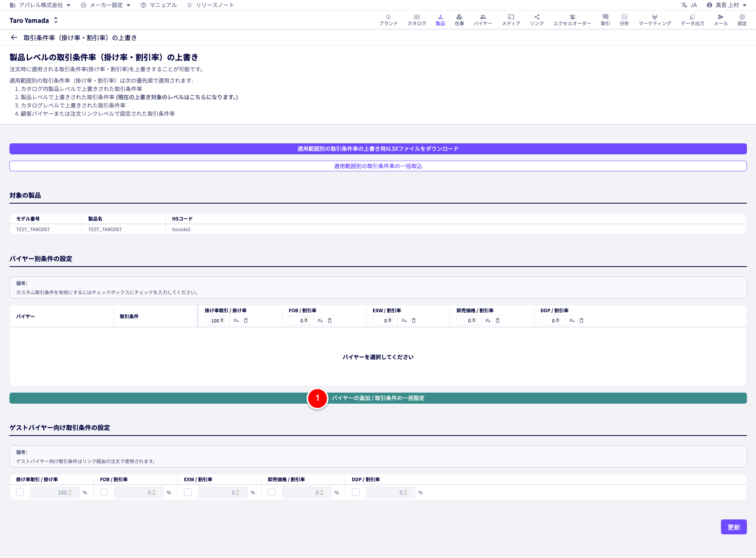The image size is (756, 558).
Task: Apply FOB rate to all rows icon
Action: [320, 321]
